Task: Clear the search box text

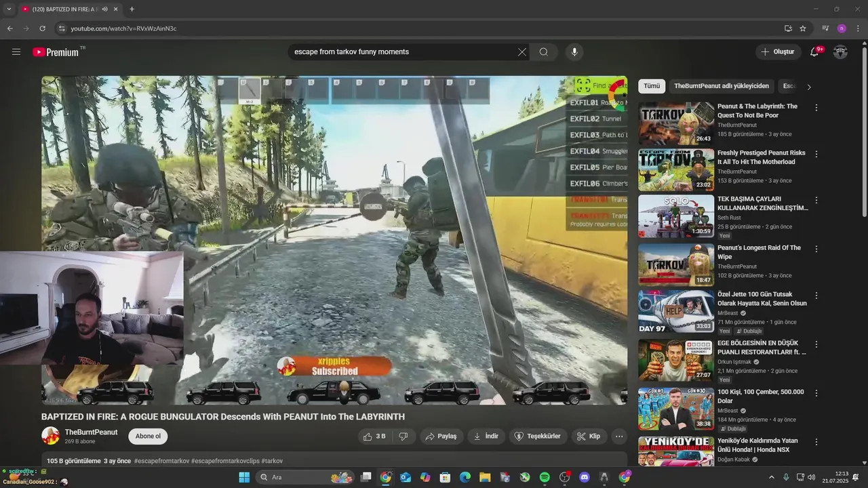Action: point(521,52)
